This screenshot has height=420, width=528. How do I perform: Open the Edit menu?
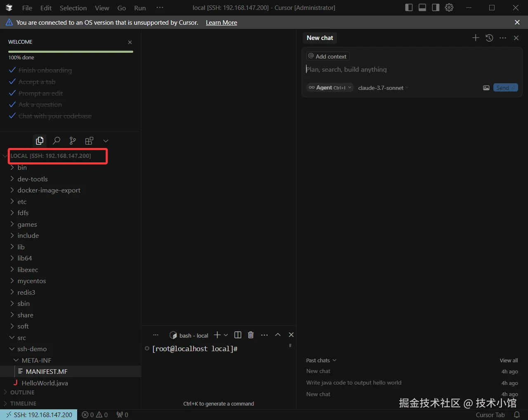pyautogui.click(x=46, y=8)
